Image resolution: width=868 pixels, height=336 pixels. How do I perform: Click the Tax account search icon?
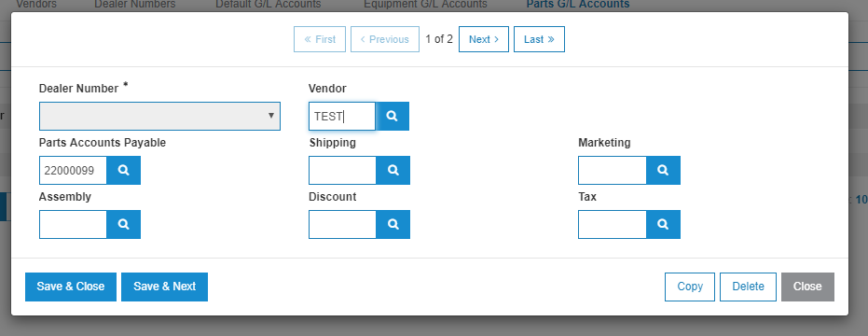[x=663, y=225]
